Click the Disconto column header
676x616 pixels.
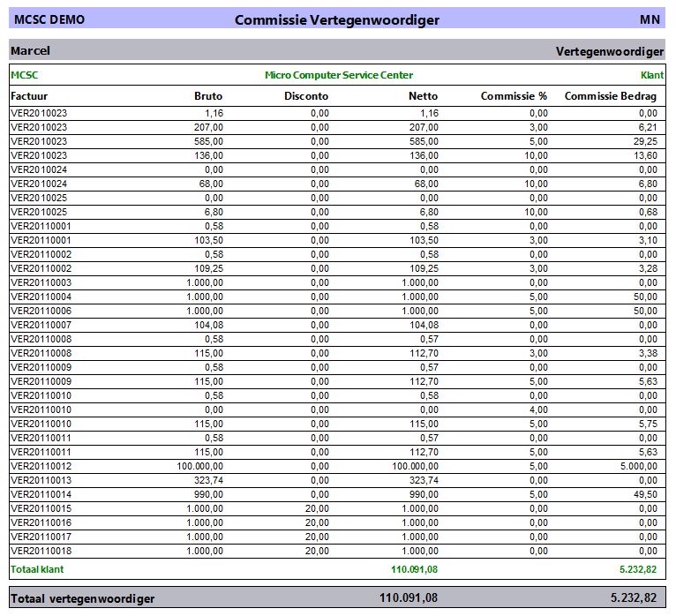(306, 95)
